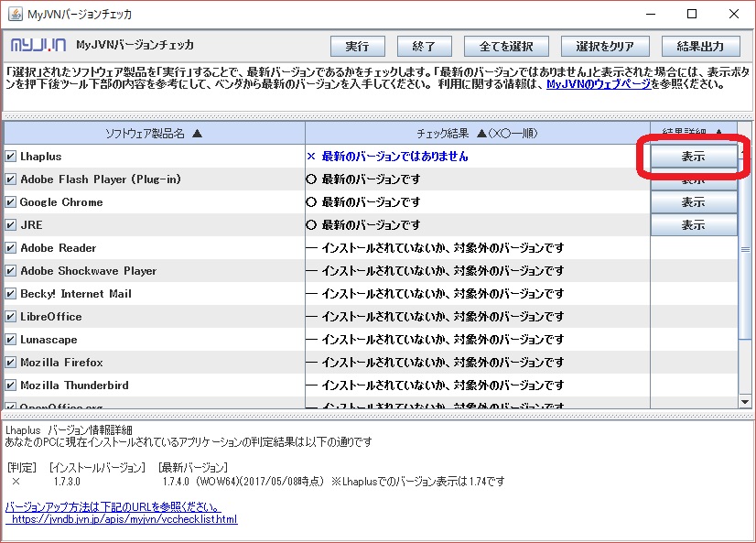Select LibreOffice not-installed result text
Screen dimensions: 756x543
(443, 317)
